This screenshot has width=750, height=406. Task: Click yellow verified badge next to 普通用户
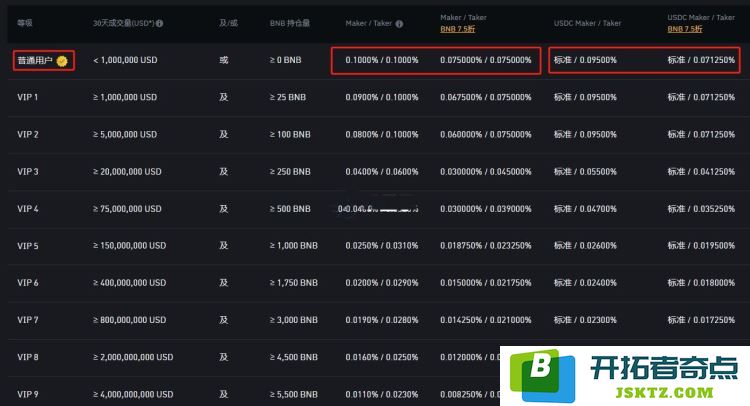pyautogui.click(x=62, y=61)
